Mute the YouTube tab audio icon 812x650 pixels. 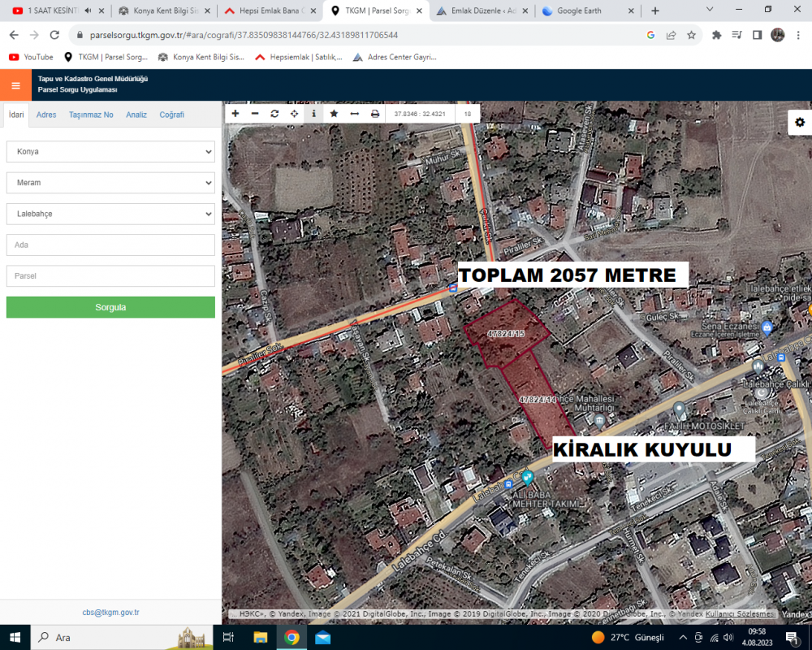coord(88,11)
